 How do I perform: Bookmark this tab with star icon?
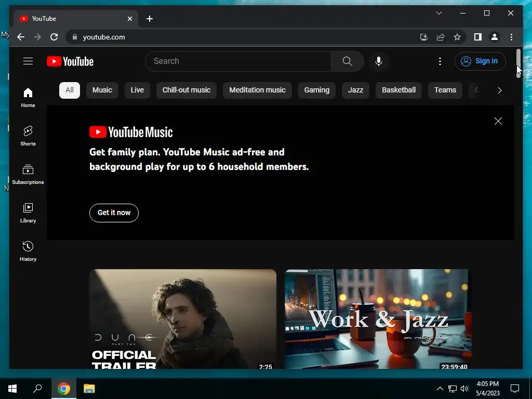coord(457,37)
